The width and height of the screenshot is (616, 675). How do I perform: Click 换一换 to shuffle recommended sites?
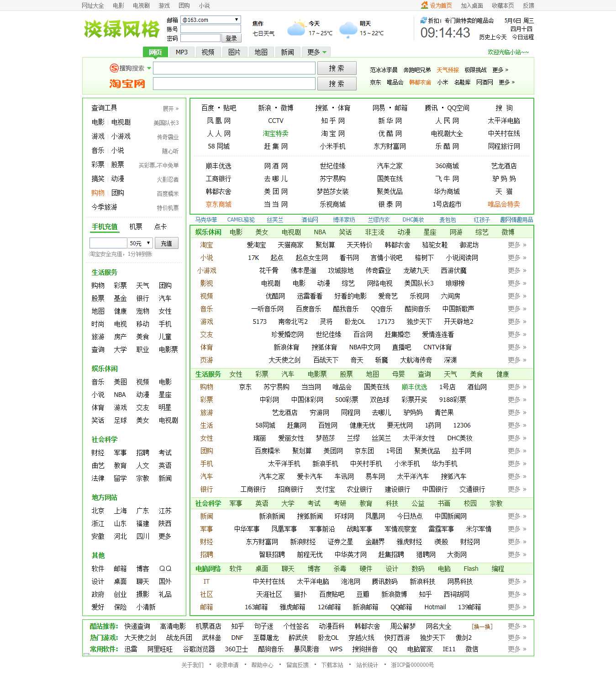point(483,626)
